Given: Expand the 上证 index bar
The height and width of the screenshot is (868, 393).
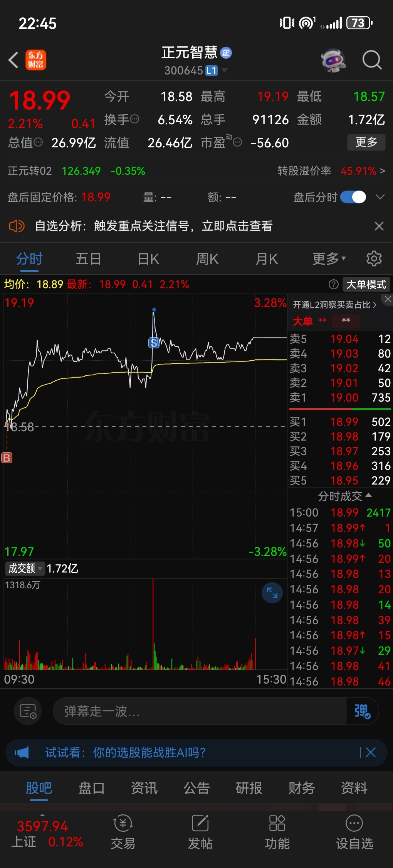Looking at the screenshot, I should [42, 815].
